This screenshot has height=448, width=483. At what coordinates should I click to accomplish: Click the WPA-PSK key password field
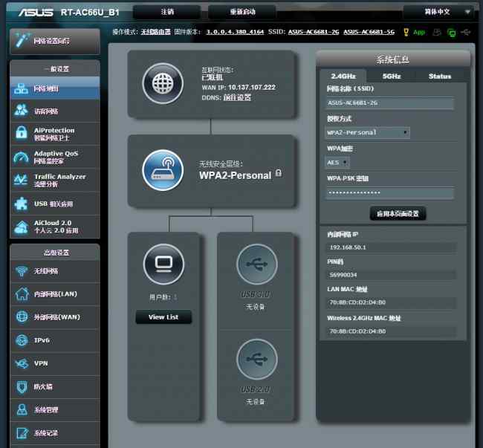[x=389, y=193]
